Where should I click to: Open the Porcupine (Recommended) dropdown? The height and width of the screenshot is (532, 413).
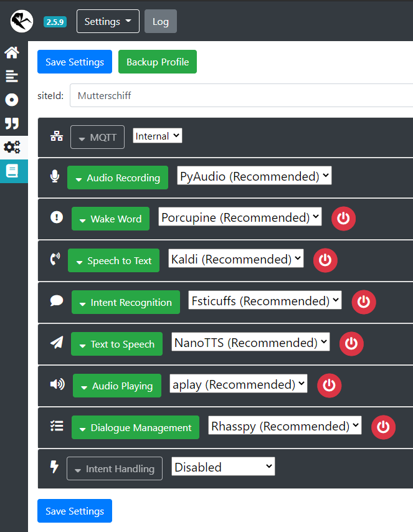point(240,216)
